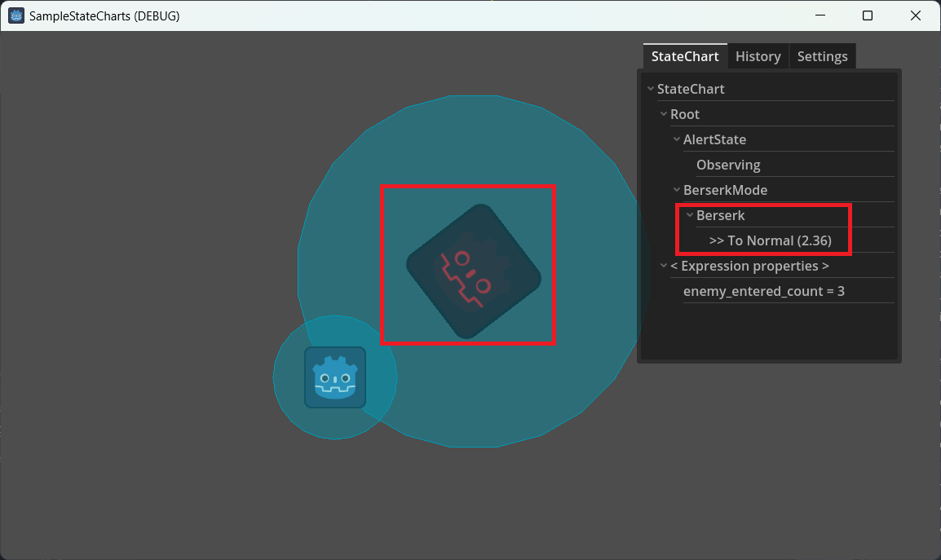The height and width of the screenshot is (560, 941).
Task: Select the Root label in tree
Action: click(685, 114)
